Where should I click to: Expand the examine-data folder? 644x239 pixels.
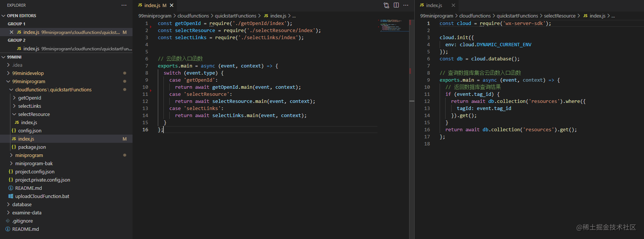point(66,213)
